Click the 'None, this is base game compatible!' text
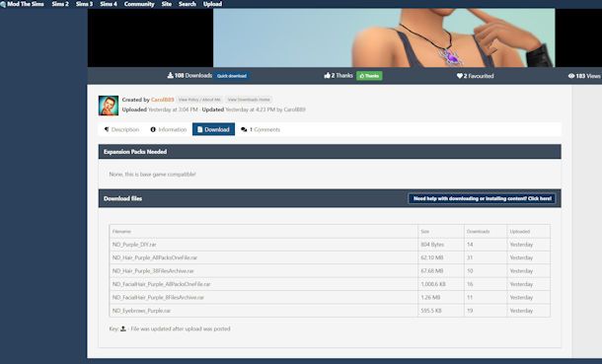The height and width of the screenshot is (364, 602). 152,175
